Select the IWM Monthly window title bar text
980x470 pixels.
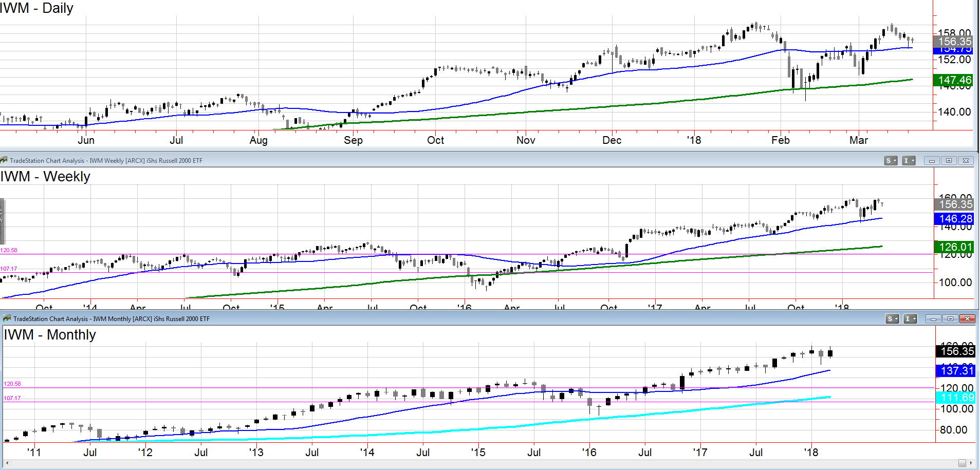click(x=112, y=319)
